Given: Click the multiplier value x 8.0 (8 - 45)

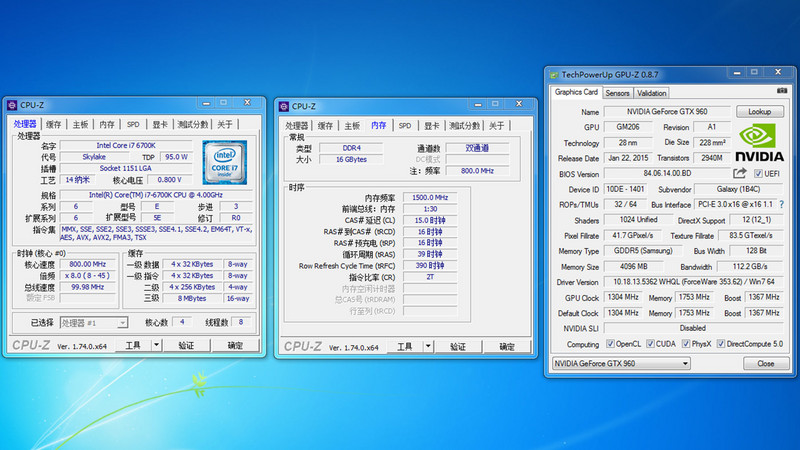Looking at the screenshot, I should (x=87, y=276).
